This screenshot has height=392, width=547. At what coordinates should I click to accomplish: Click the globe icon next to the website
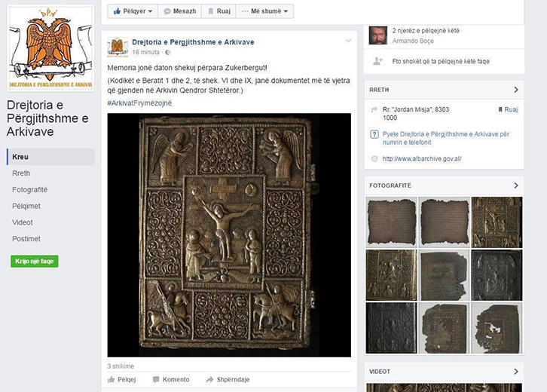374,159
